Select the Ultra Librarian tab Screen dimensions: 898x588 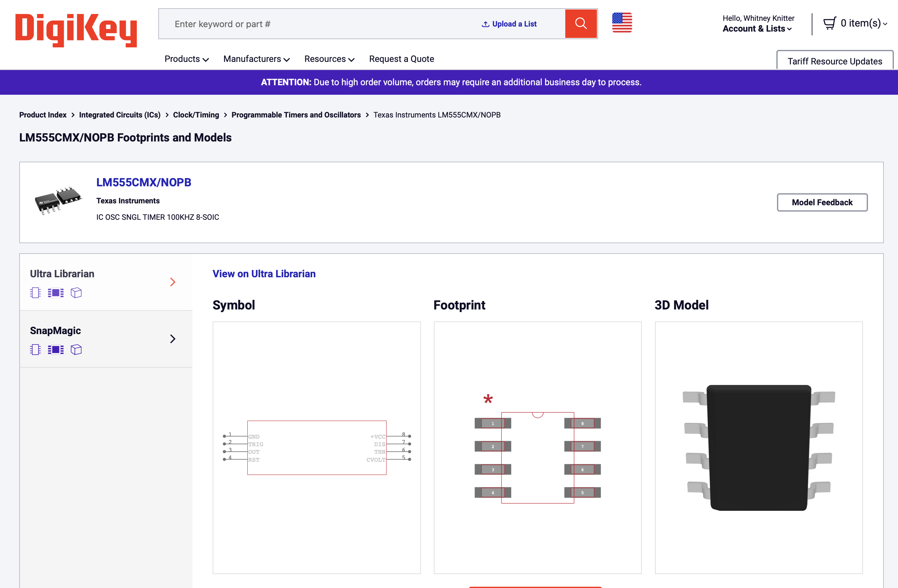(106, 282)
